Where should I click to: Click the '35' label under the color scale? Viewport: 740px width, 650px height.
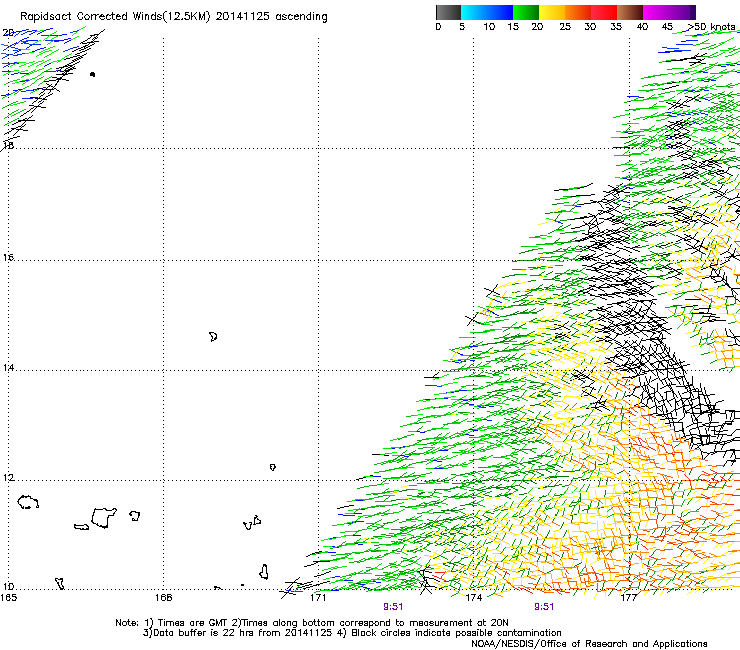click(616, 27)
